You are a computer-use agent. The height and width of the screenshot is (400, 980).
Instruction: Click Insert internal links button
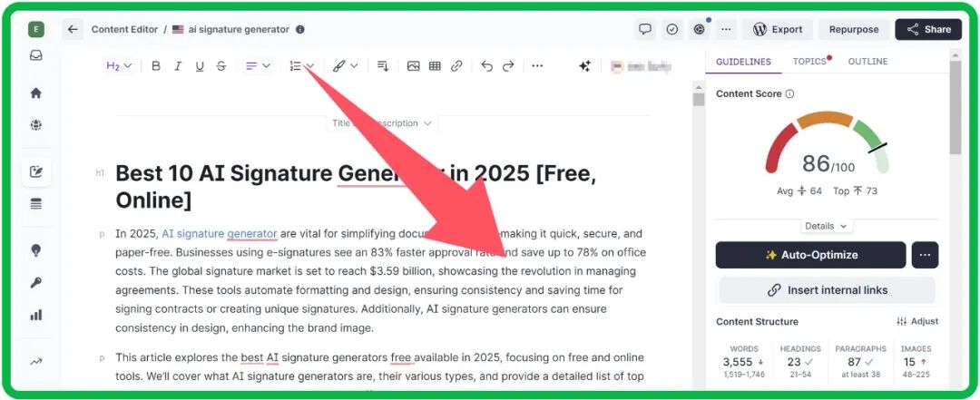(x=827, y=290)
